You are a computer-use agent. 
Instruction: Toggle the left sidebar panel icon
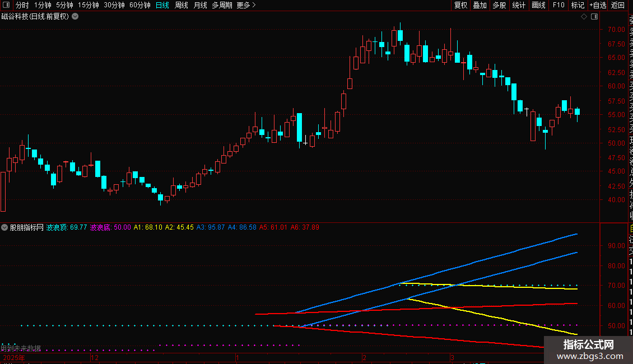(6, 5)
